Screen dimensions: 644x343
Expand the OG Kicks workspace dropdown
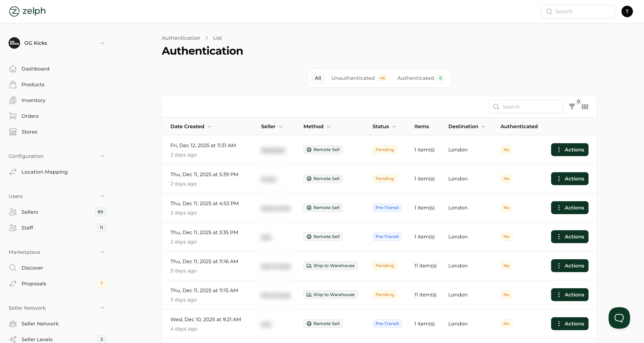[102, 43]
